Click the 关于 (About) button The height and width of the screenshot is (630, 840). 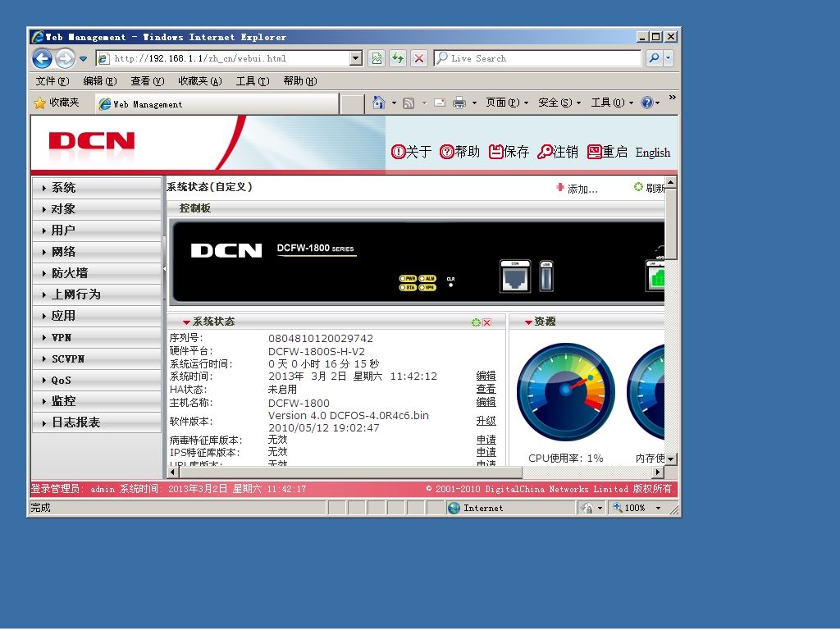click(x=412, y=152)
